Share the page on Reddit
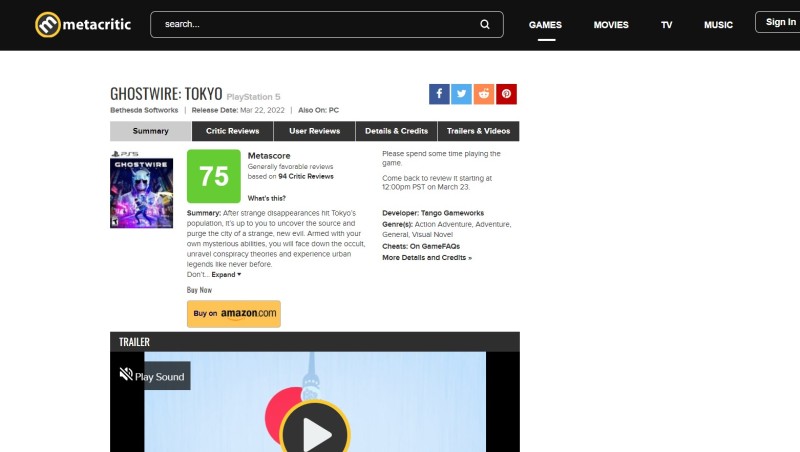Viewport: 800px width, 452px height. coord(484,94)
